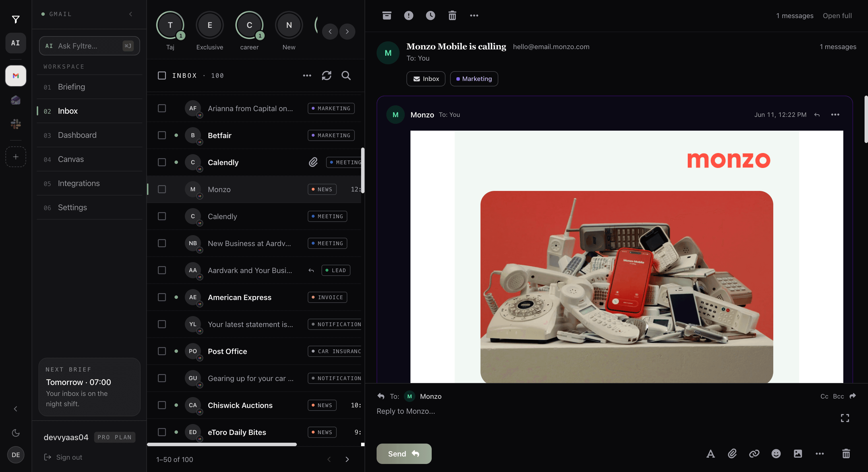The height and width of the screenshot is (472, 868).
Task: Focus the Ask Fyltre AI input
Action: tap(89, 46)
